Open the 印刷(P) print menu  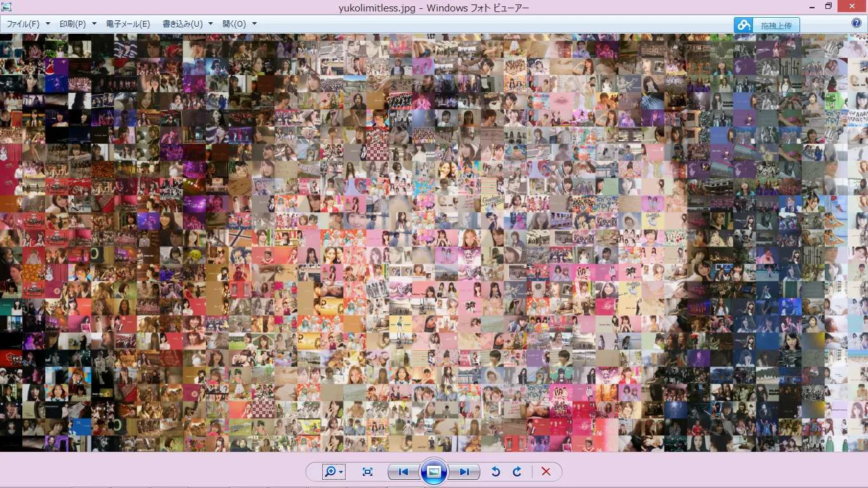coord(78,24)
